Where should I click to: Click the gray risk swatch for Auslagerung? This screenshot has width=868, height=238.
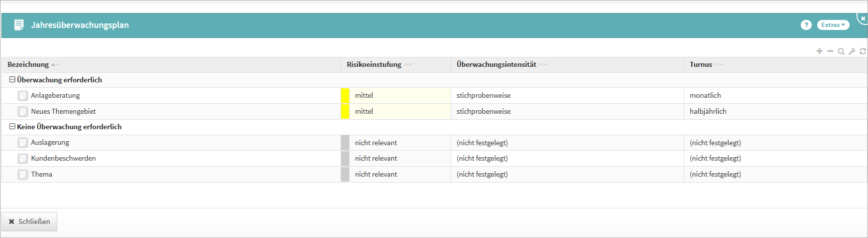[x=345, y=143]
